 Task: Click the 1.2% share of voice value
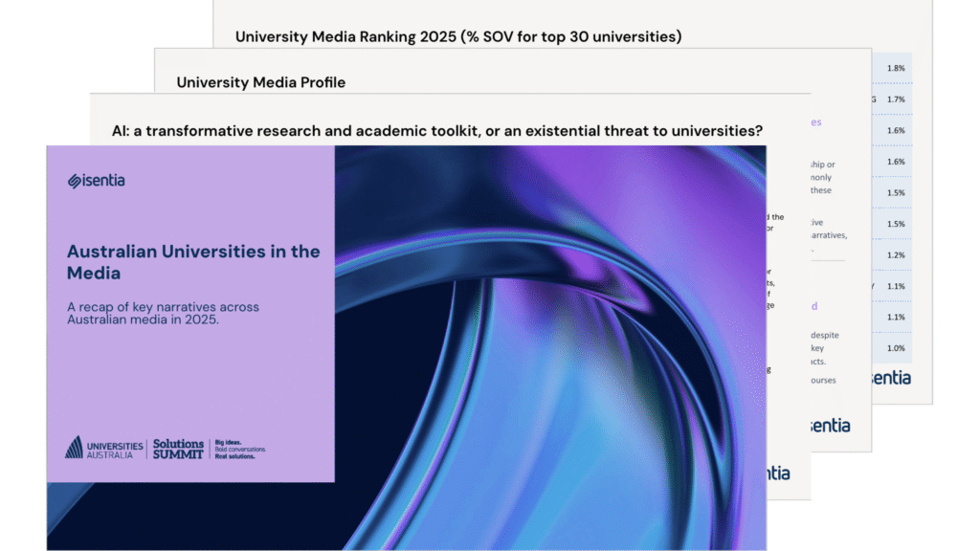pyautogui.click(x=896, y=255)
